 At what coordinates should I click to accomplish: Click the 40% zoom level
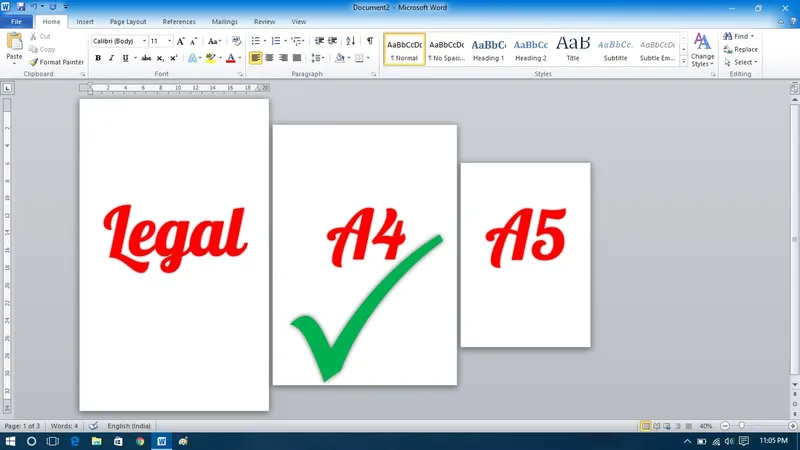click(706, 426)
